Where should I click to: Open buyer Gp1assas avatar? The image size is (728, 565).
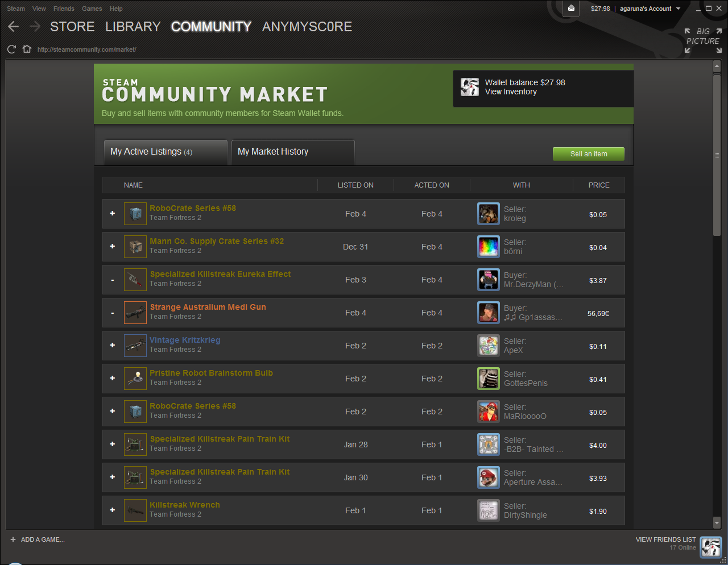(489, 313)
